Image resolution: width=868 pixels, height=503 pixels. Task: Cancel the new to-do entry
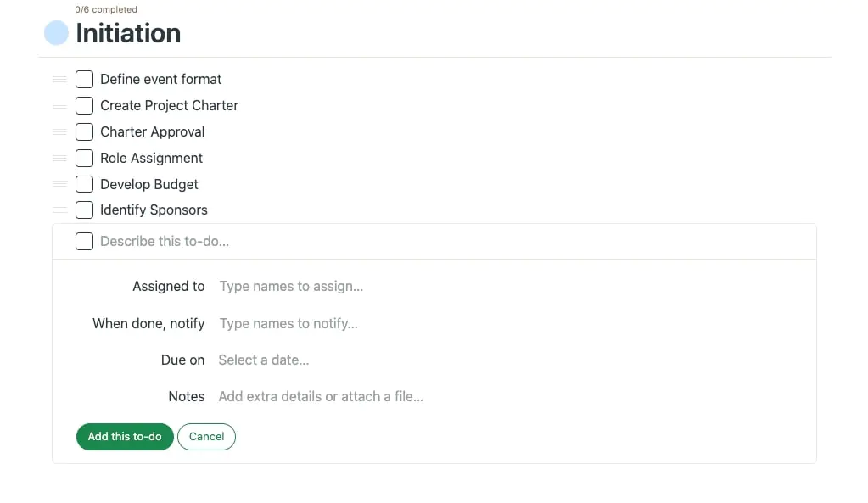click(x=206, y=436)
